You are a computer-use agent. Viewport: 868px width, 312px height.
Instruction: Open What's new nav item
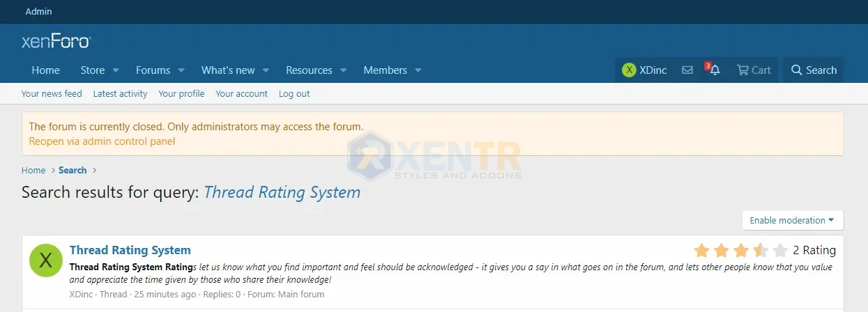coord(228,70)
